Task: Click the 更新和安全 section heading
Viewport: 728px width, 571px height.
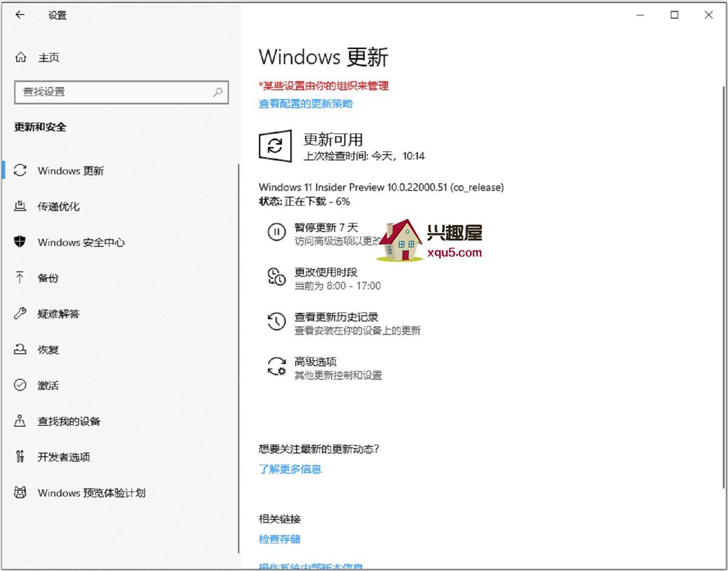Action: 40,127
